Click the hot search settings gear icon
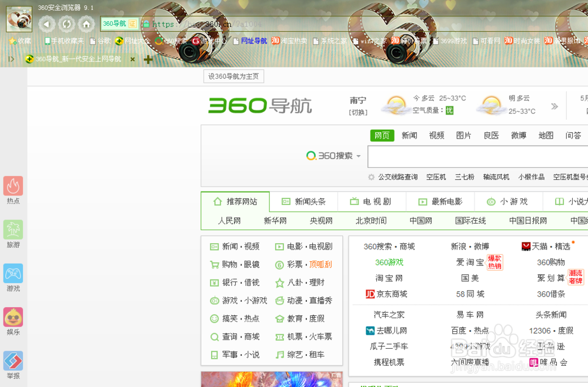The width and height of the screenshot is (588, 387). click(x=371, y=177)
